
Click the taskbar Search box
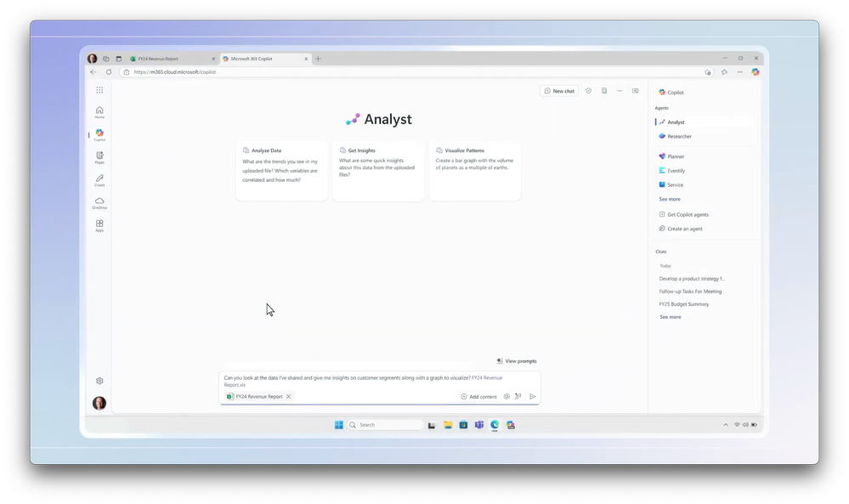(385, 425)
